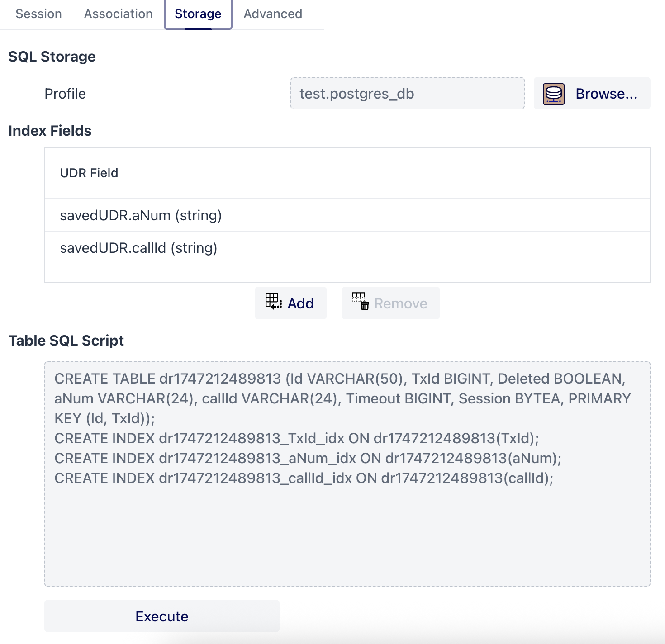Click the database icon on the Browse button
This screenshot has width=665, height=644.
pyautogui.click(x=554, y=94)
